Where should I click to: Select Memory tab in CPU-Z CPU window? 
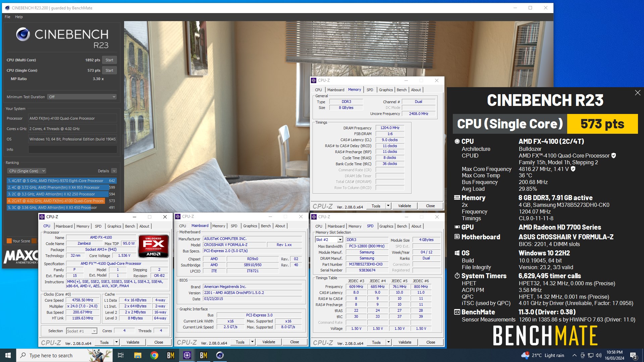pyautogui.click(x=83, y=226)
